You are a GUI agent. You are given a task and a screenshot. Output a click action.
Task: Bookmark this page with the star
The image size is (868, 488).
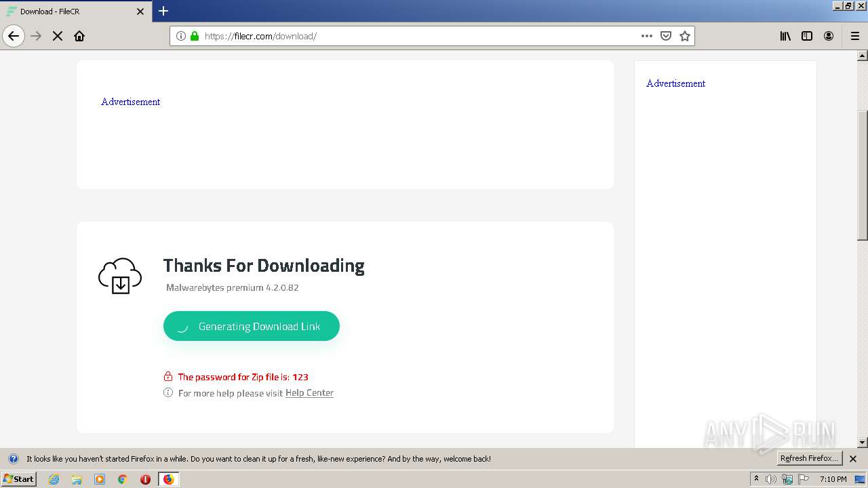[685, 36]
